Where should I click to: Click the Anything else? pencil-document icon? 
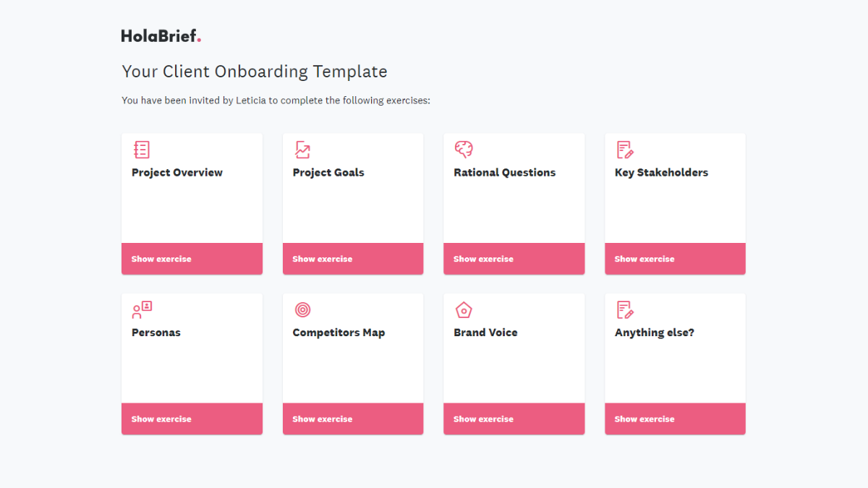(x=624, y=309)
